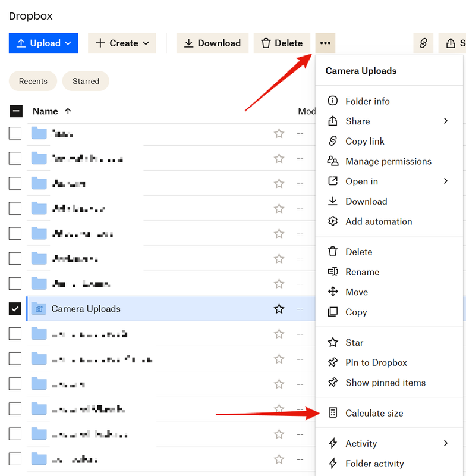Click the Delete toolbar button
The width and height of the screenshot is (466, 476).
click(x=282, y=43)
